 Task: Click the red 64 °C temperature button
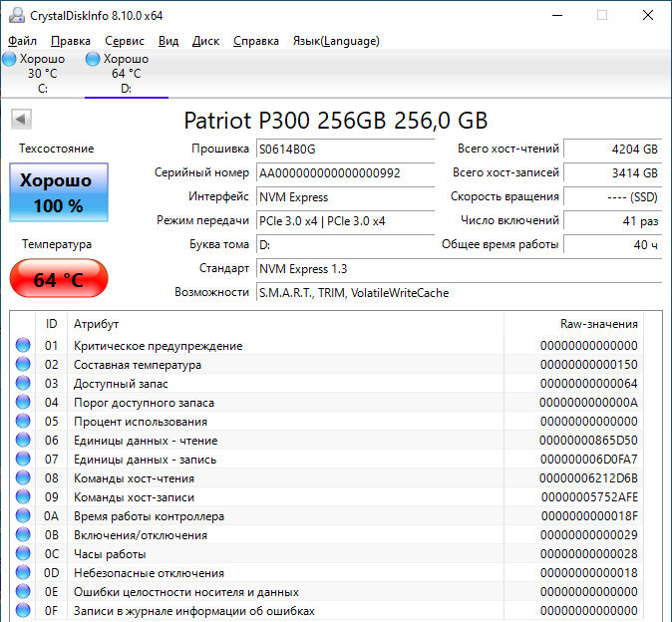[58, 280]
